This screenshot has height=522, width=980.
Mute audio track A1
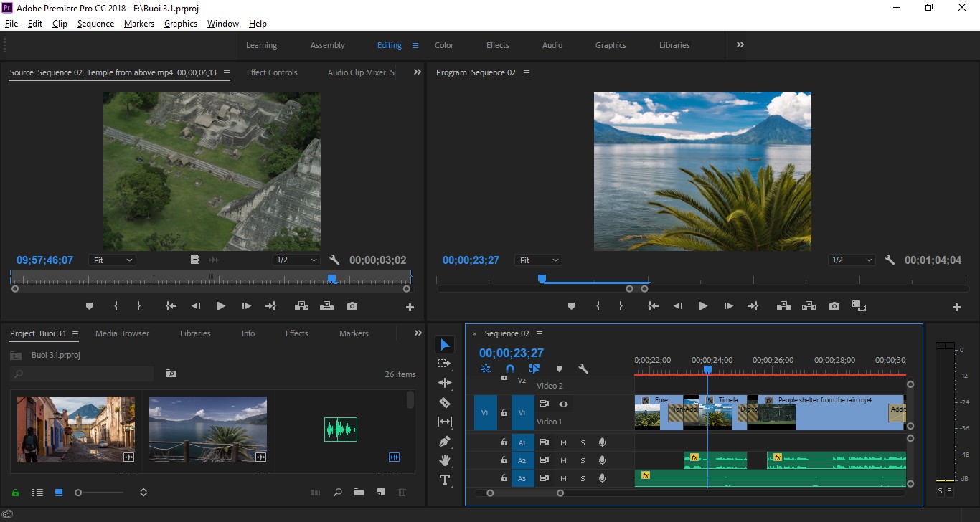pyautogui.click(x=563, y=442)
